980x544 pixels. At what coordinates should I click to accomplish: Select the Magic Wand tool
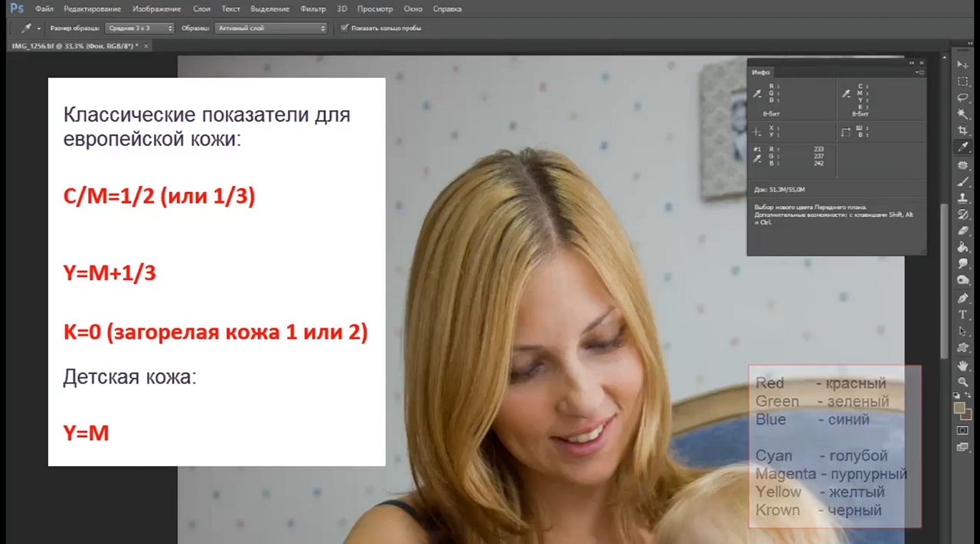963,114
